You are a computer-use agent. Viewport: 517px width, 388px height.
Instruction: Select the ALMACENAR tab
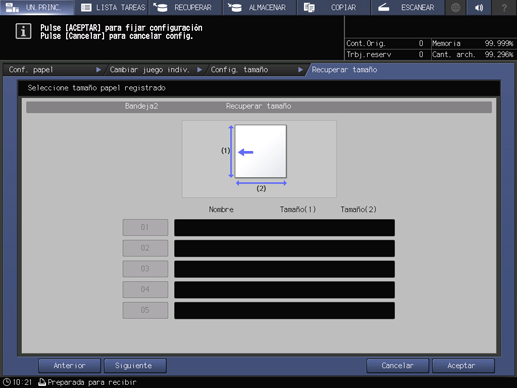(259, 7)
